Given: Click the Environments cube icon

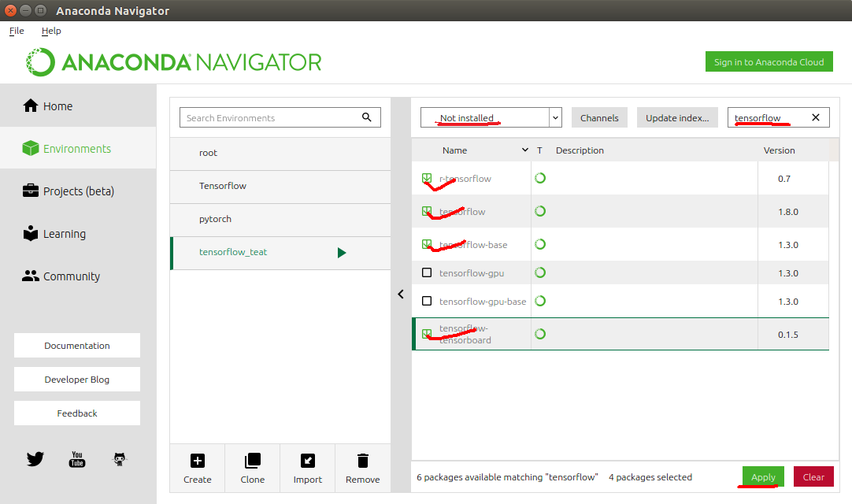Looking at the screenshot, I should (31, 148).
